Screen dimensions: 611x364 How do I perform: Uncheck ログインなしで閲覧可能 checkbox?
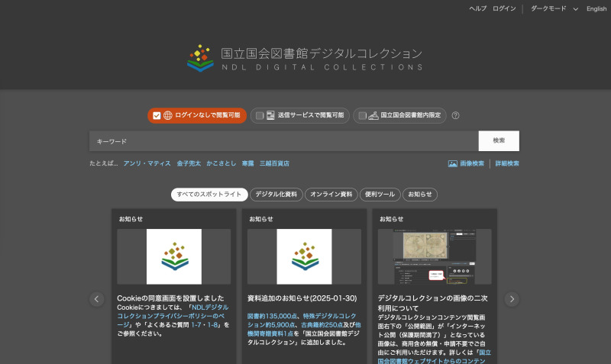point(157,116)
